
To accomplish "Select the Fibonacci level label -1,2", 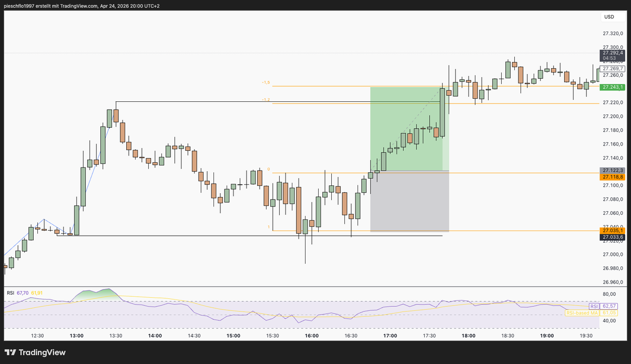I will pyautogui.click(x=266, y=100).
